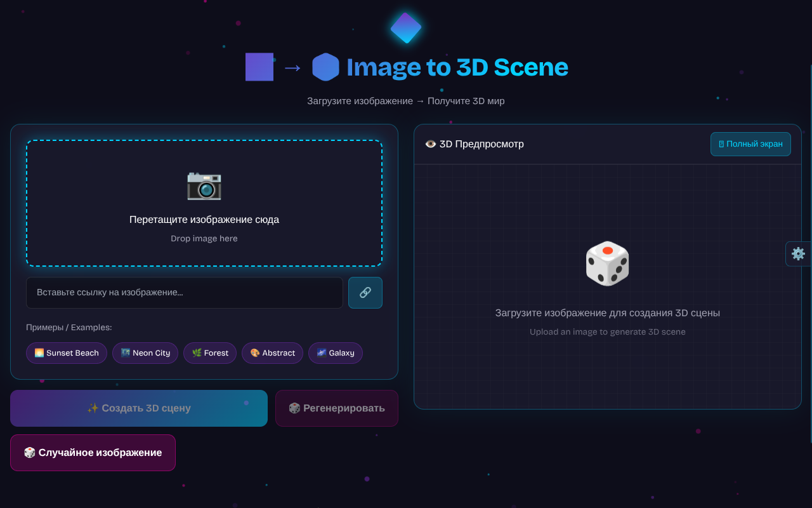
Task: Click the camera icon in the drop zone
Action: click(204, 185)
